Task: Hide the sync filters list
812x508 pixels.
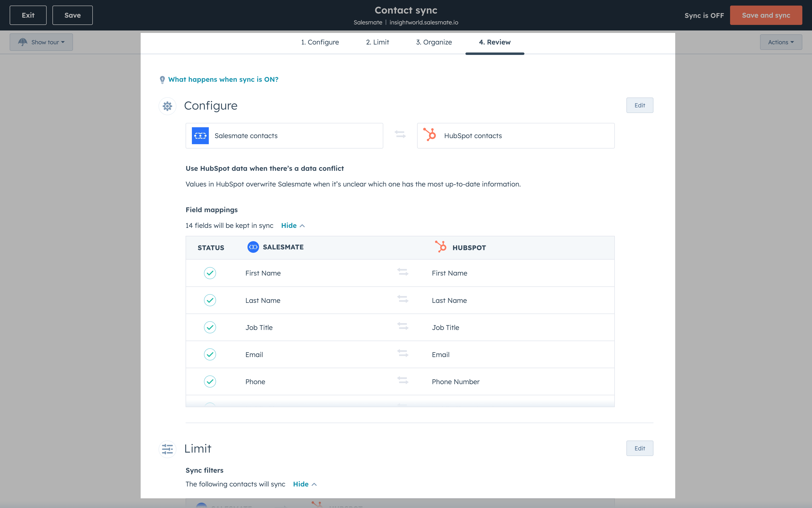Action: tap(305, 484)
